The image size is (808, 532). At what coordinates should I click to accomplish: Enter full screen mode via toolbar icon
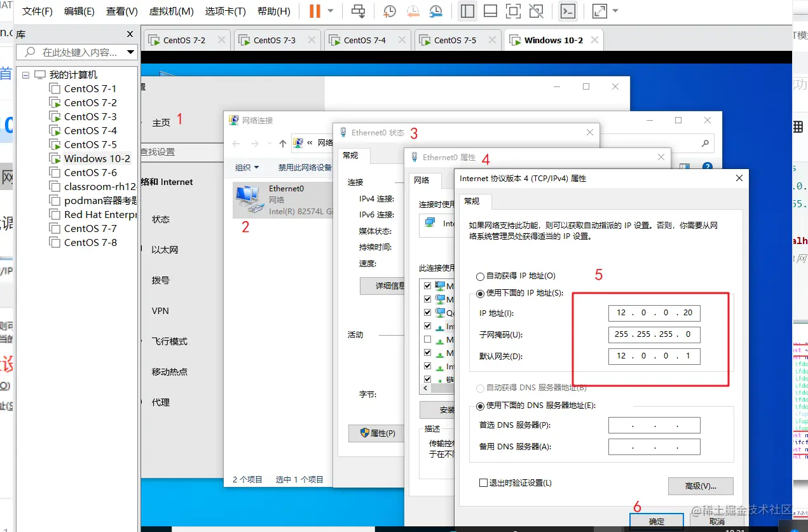pos(513,11)
